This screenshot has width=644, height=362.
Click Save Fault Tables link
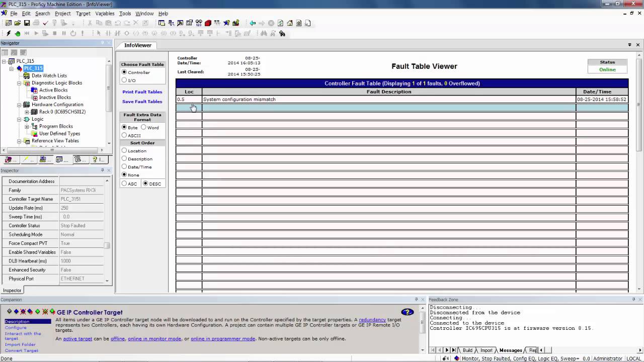[x=142, y=102]
